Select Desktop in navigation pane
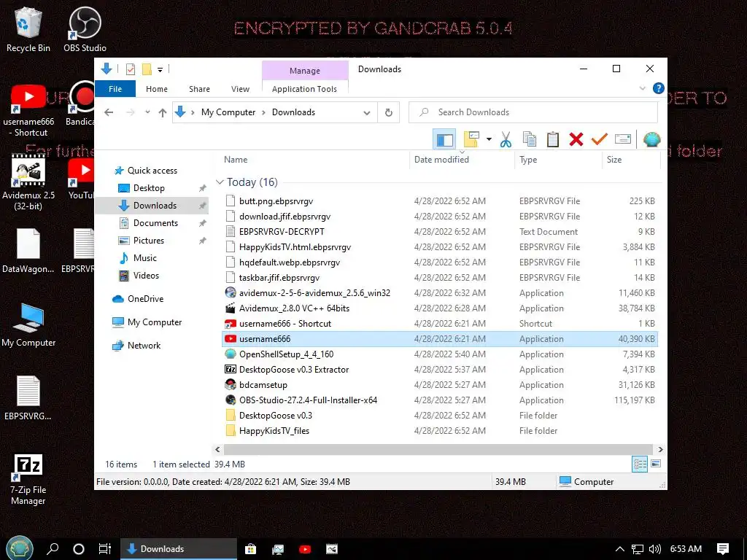 149,188
